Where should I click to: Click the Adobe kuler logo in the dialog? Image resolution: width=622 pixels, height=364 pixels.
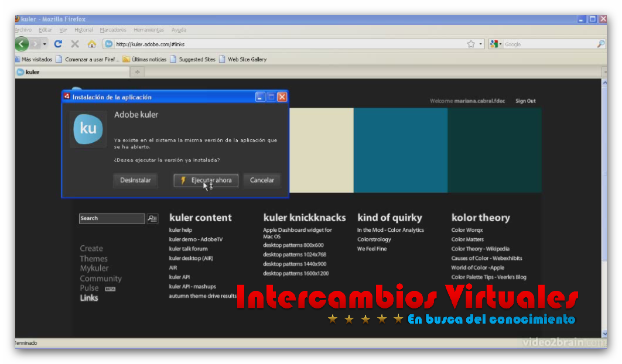pos(88,129)
